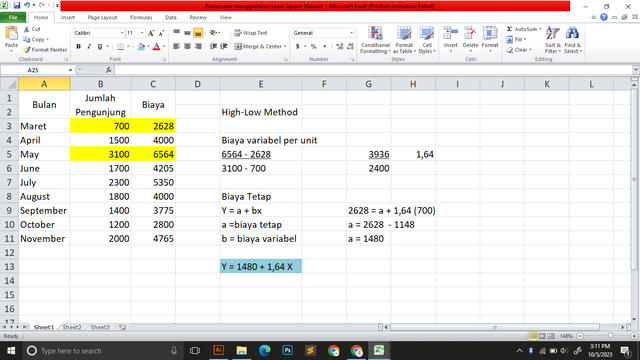
Task: Click the Cut scissors icon
Action: [27, 29]
